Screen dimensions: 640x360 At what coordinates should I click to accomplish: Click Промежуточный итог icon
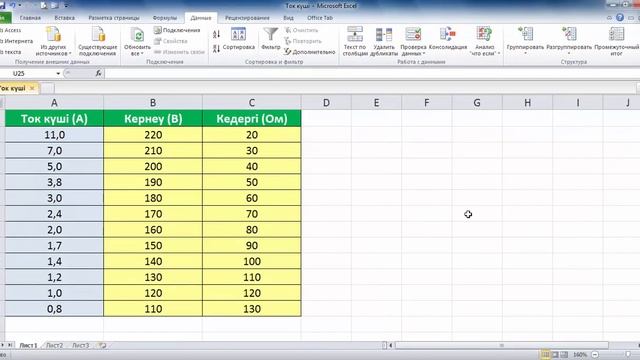click(617, 41)
